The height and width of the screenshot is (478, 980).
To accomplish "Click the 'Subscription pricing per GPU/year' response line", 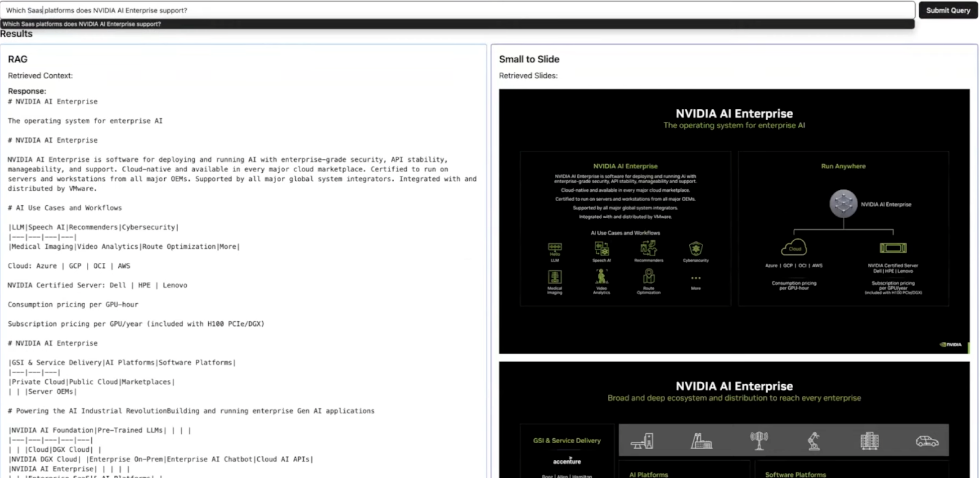I will coord(136,324).
